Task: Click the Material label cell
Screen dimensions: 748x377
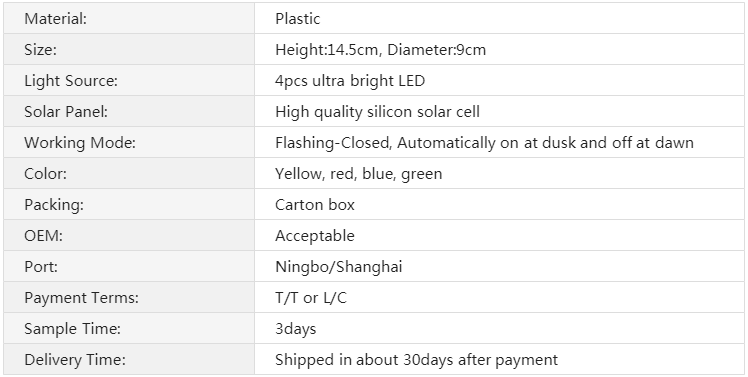Action: pos(129,19)
